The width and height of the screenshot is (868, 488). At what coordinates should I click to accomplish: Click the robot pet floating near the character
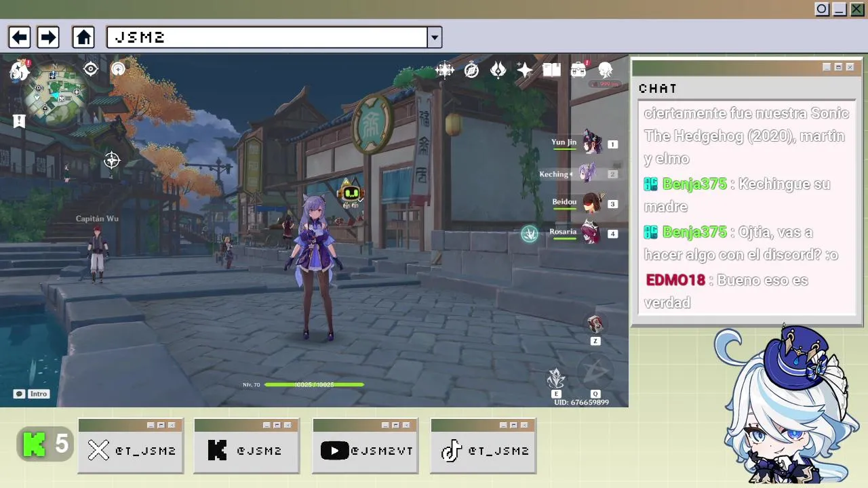tap(351, 195)
